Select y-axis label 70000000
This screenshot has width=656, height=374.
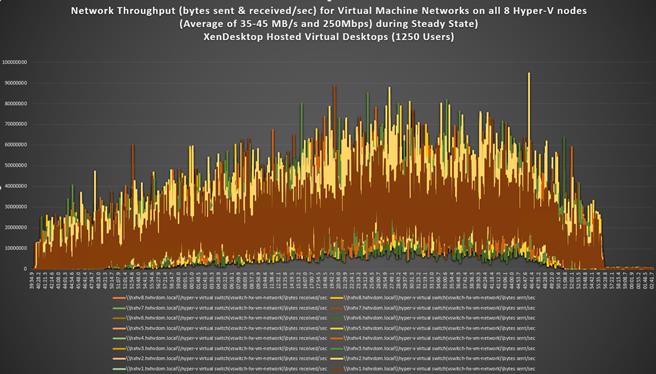(x=16, y=124)
